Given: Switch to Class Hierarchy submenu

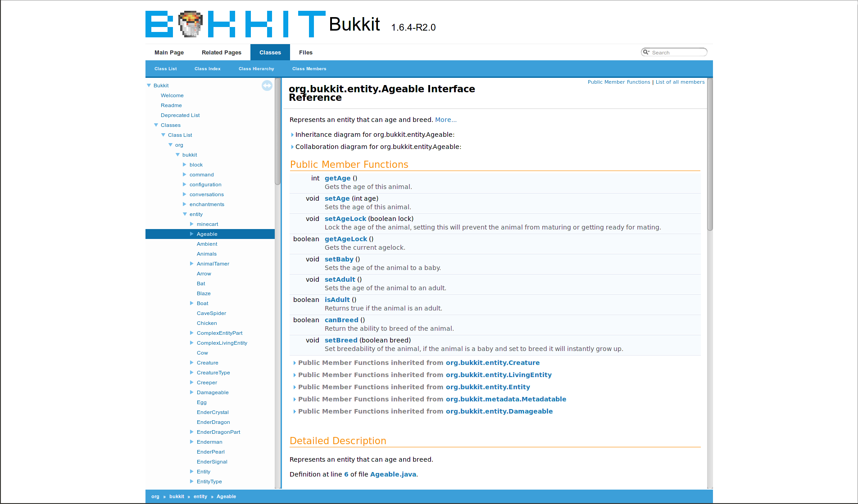Looking at the screenshot, I should pos(256,69).
